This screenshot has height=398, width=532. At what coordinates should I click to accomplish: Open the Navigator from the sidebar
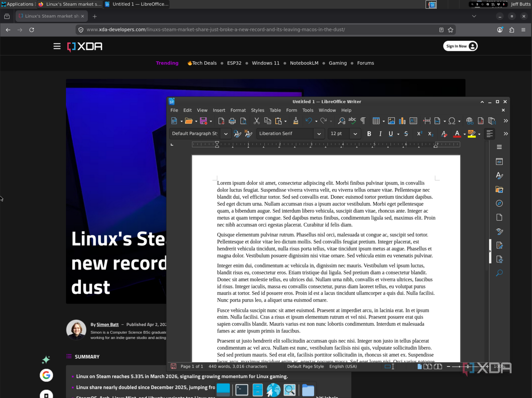pyautogui.click(x=499, y=203)
